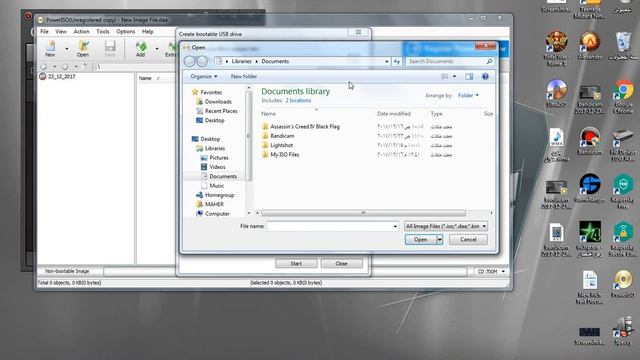Open the View menu in PowerISO

pyautogui.click(x=61, y=31)
